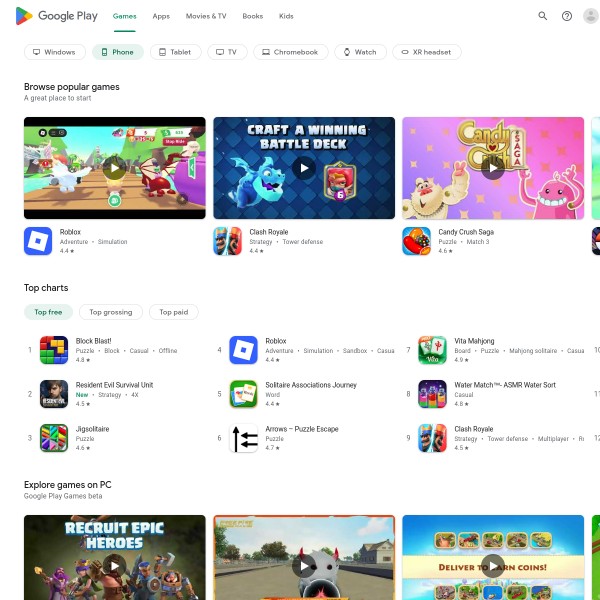Click Solitaire Associations Journey title
Image resolution: width=600 pixels, height=600 pixels.
[311, 385]
